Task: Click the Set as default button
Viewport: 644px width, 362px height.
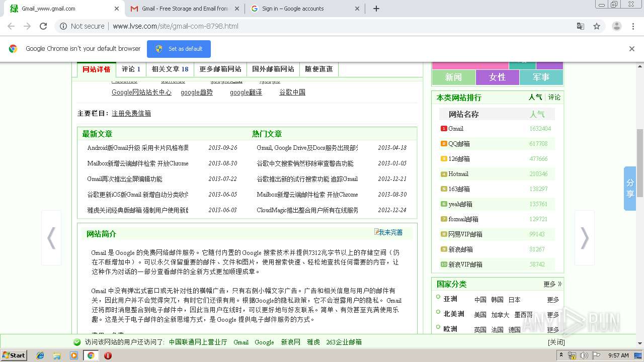Action: (179, 49)
